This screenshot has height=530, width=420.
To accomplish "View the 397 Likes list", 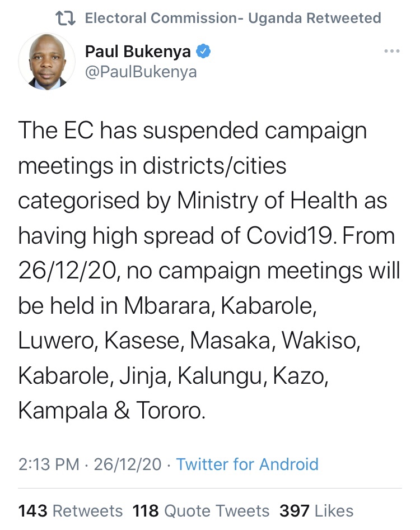I will 317,510.
